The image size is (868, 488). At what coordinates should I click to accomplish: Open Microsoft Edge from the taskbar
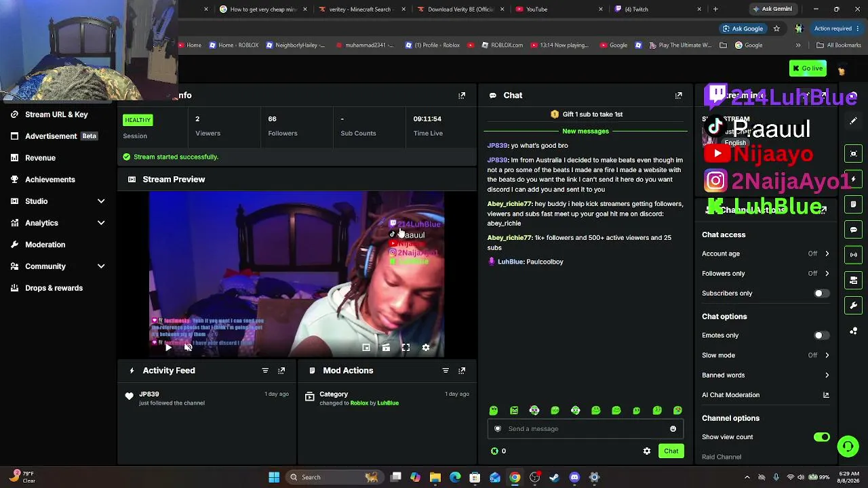(x=455, y=477)
